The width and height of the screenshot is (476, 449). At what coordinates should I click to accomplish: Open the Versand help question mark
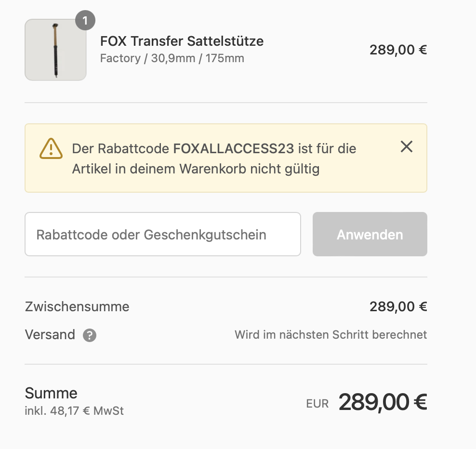click(90, 335)
